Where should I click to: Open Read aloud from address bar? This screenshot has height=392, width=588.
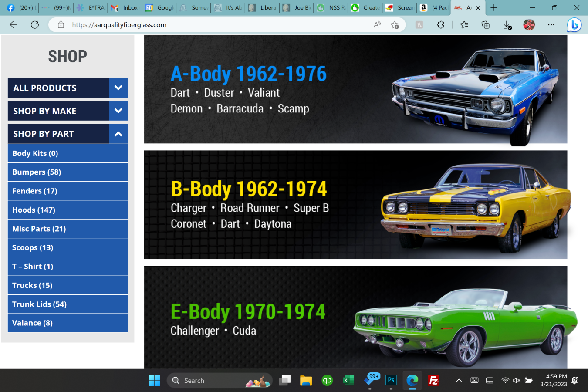[377, 25]
